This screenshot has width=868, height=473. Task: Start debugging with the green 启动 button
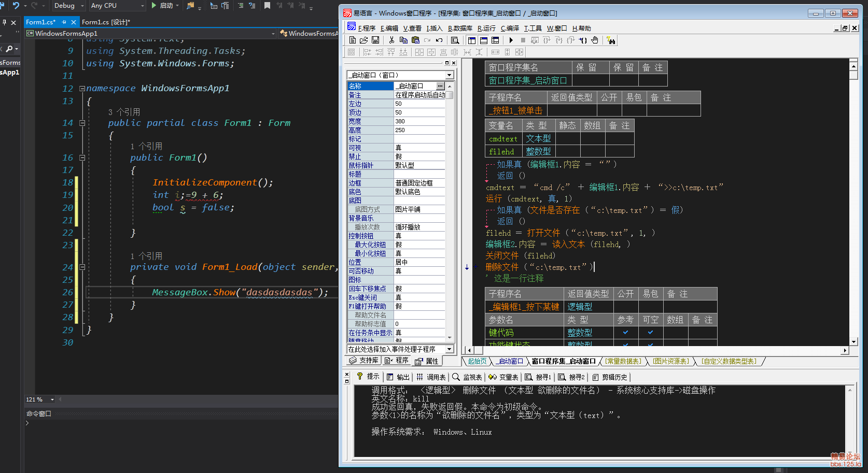[162, 5]
